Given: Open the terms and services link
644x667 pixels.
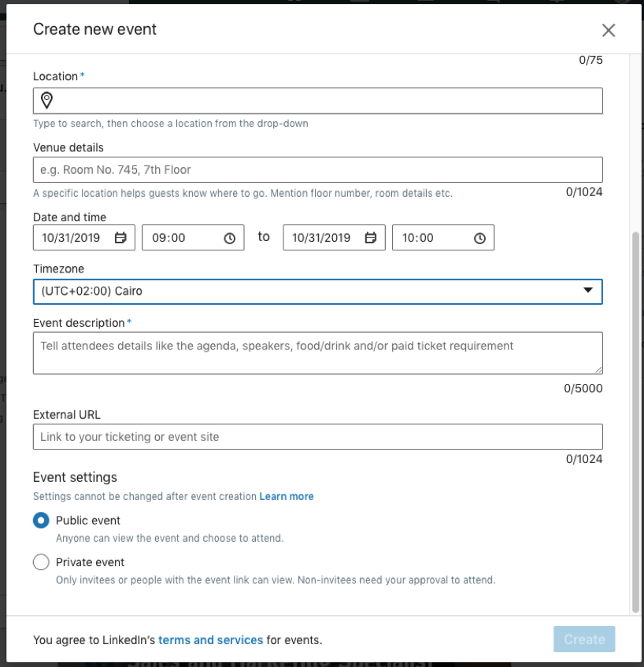Looking at the screenshot, I should pos(210,640).
